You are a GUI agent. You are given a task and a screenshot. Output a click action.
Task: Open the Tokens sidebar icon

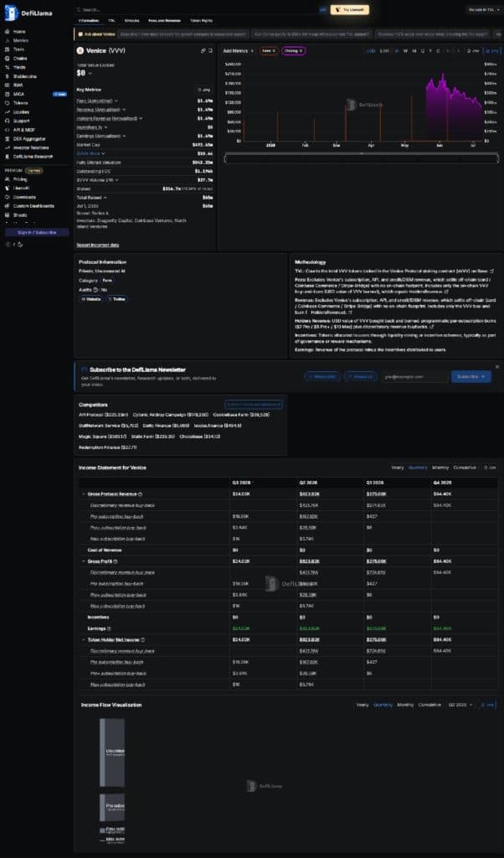7,103
